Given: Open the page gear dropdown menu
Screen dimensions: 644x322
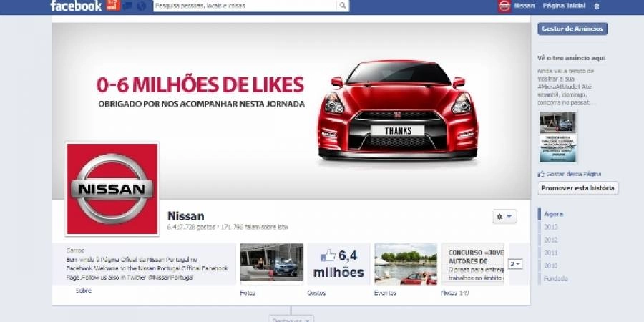Looking at the screenshot, I should click(x=504, y=216).
